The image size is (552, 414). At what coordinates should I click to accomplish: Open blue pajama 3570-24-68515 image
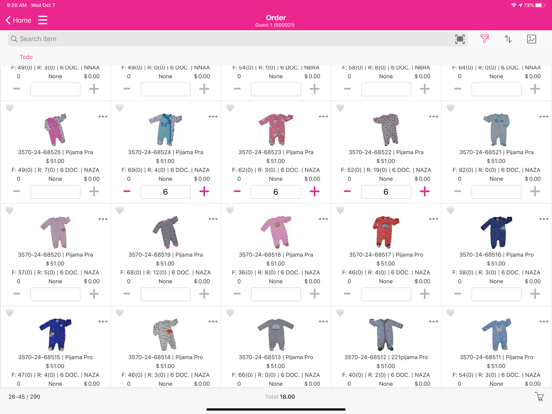click(x=55, y=334)
